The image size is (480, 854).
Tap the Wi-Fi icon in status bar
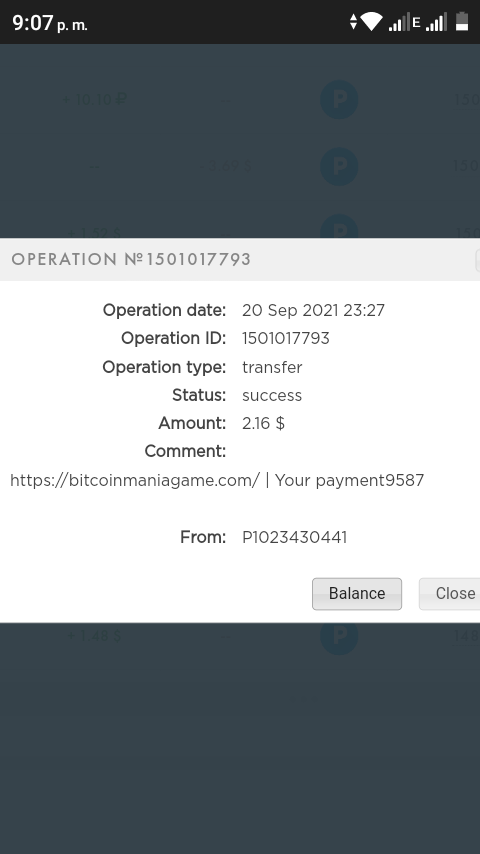(372, 22)
